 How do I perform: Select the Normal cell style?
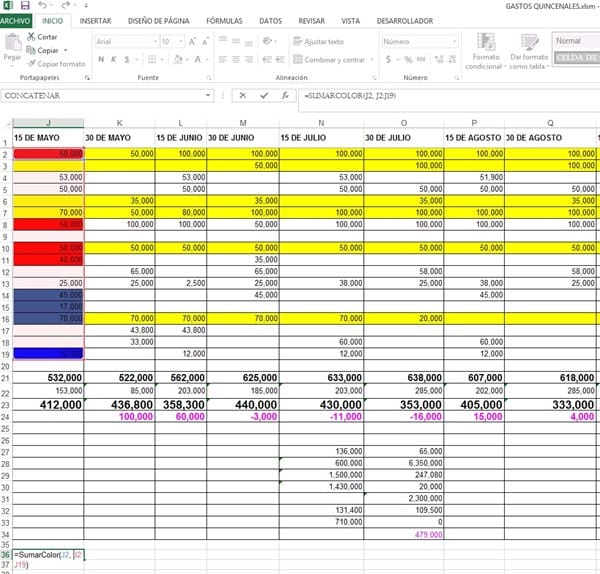576,41
